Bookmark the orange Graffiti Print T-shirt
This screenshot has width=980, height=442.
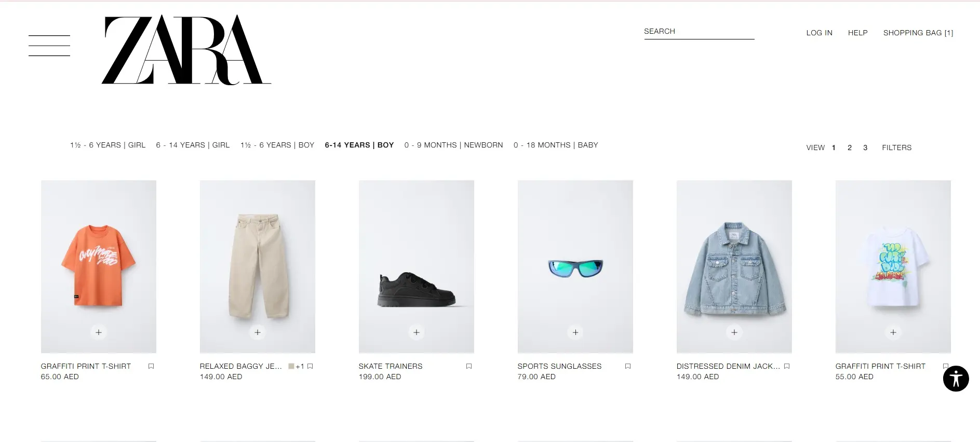click(151, 366)
